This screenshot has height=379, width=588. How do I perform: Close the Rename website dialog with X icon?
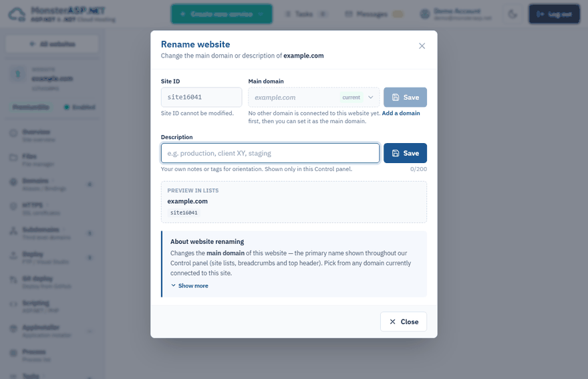tap(422, 45)
